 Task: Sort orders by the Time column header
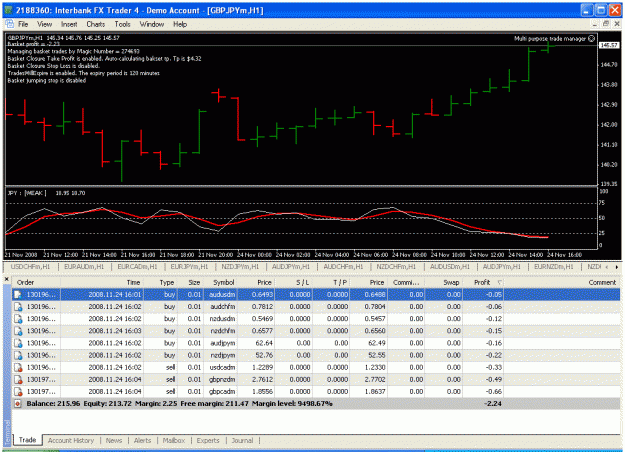click(x=102, y=282)
